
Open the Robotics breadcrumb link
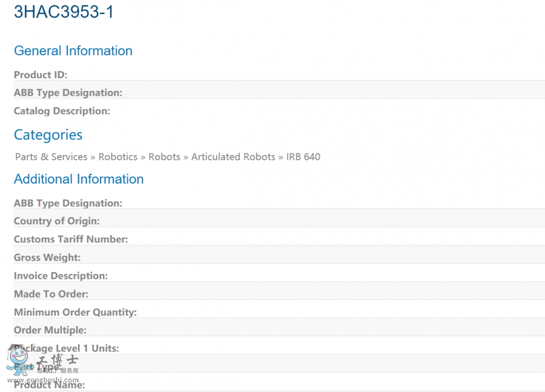(x=118, y=157)
